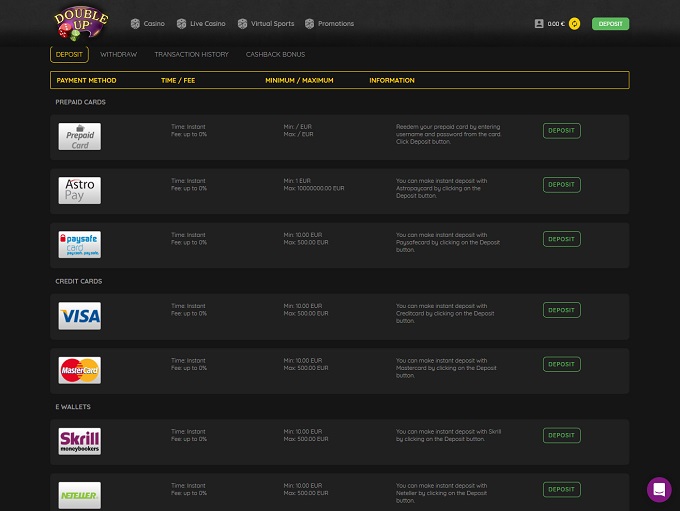Screen dimensions: 680x511
Task: Open Virtual Sports page
Action: click(x=266, y=23)
